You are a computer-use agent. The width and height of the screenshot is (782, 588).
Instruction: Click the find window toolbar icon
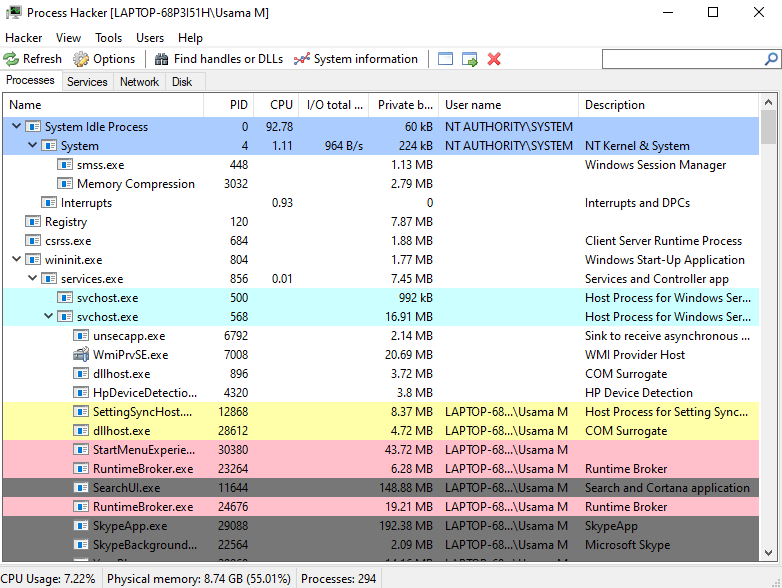click(x=445, y=59)
